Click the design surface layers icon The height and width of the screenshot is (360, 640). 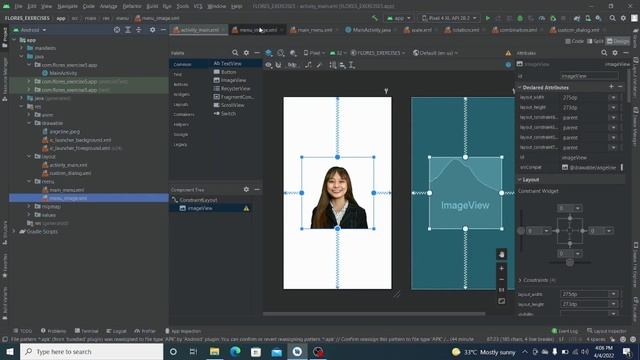click(269, 53)
